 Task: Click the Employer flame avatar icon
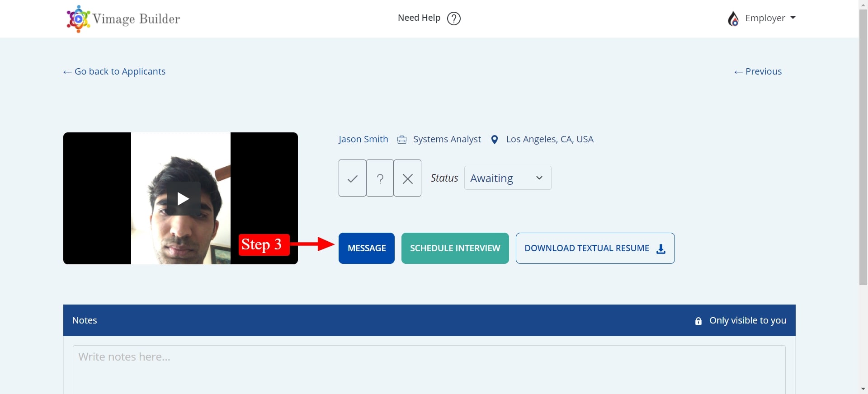coord(733,19)
